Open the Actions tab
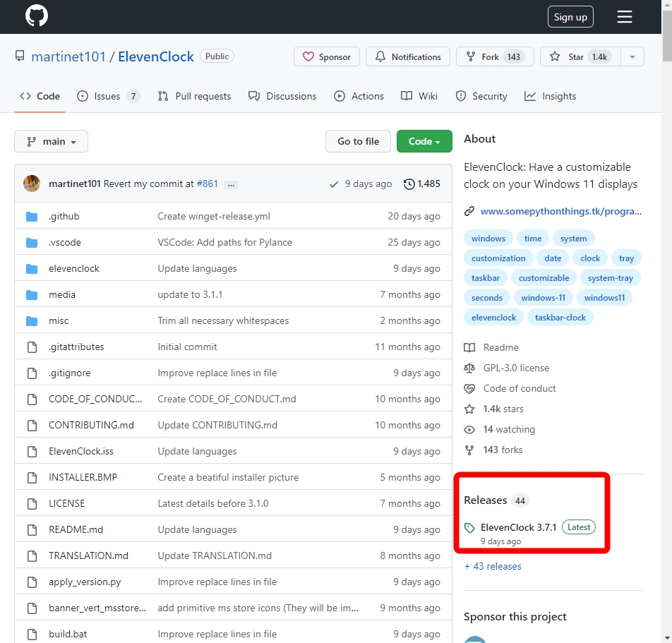Viewport: 672px width, 643px height. pos(359,96)
